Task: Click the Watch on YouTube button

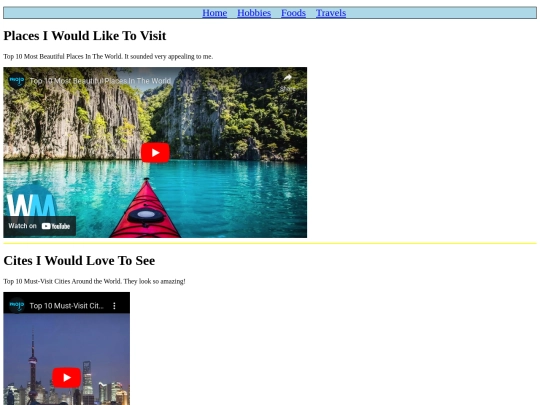Action: coord(40,226)
